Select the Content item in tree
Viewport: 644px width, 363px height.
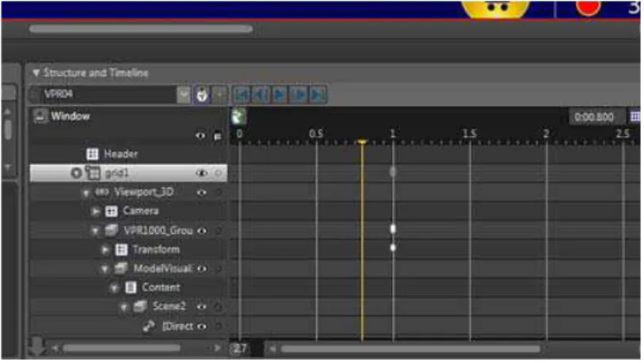click(161, 287)
